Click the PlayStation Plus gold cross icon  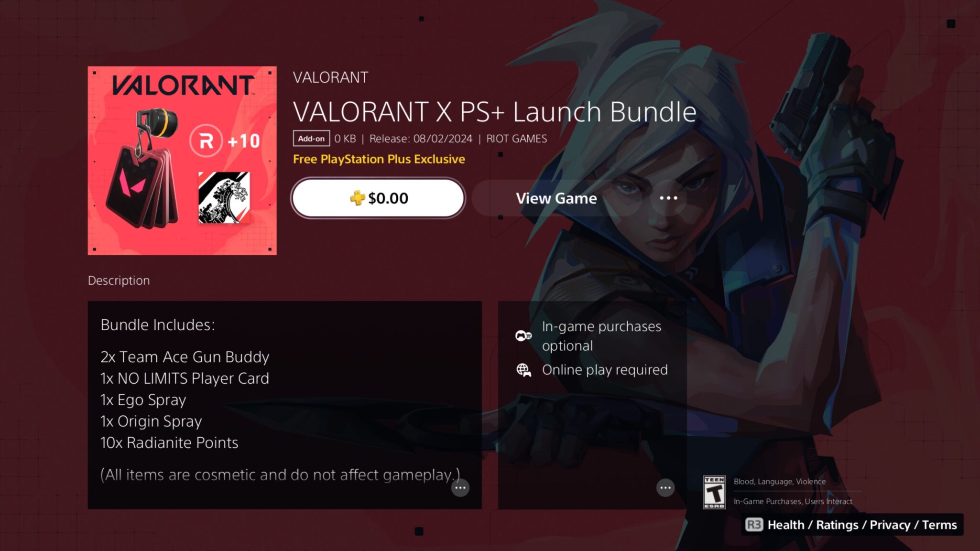point(357,198)
